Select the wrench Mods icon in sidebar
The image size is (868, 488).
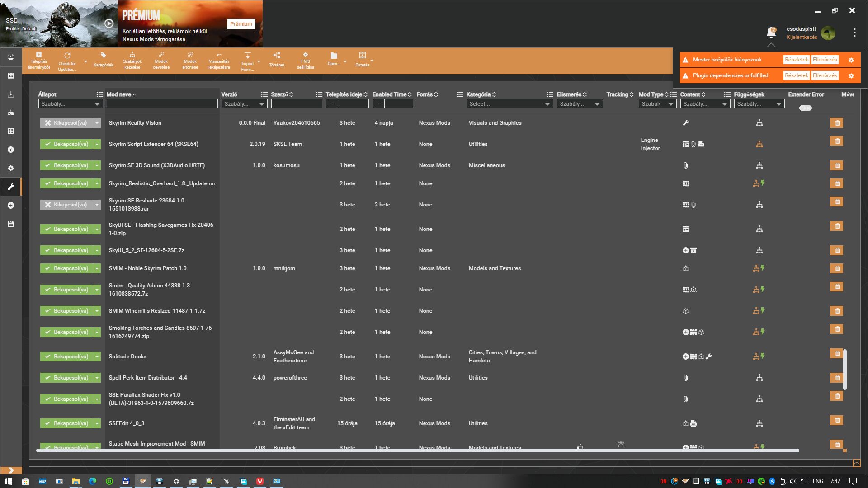coord(11,187)
